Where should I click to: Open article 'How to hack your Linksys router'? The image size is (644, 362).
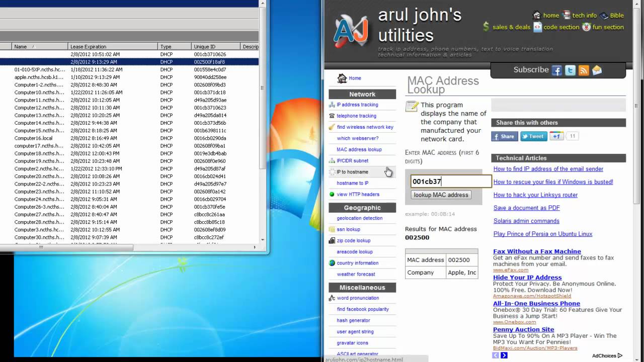tap(535, 195)
